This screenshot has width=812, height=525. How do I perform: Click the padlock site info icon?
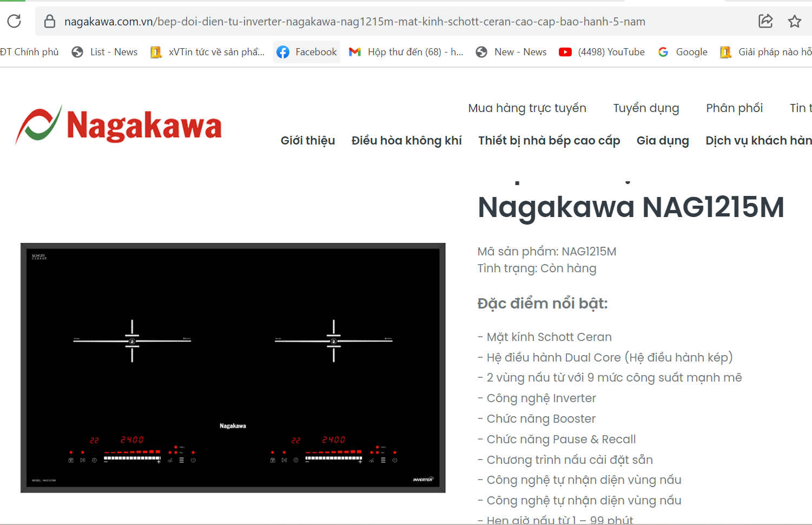50,22
